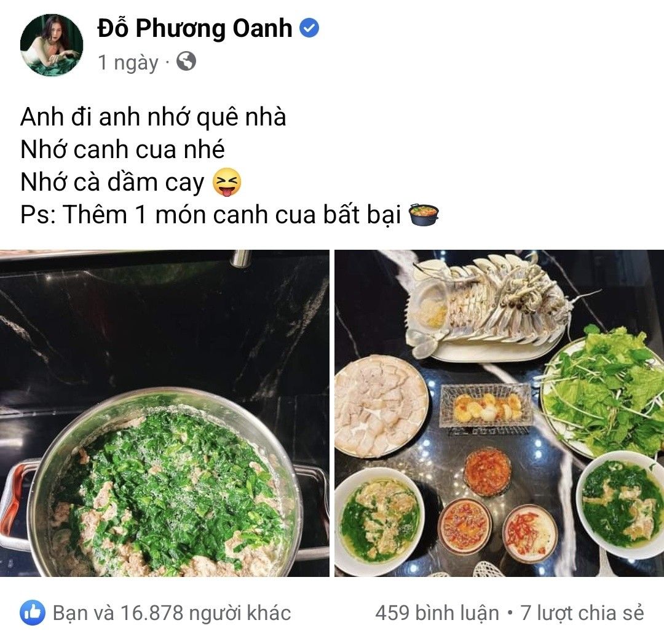This screenshot has height=644, width=664.
Task: Click the "Ps: Thêm 1 món canh cua bất bại" line
Action: click(x=210, y=215)
